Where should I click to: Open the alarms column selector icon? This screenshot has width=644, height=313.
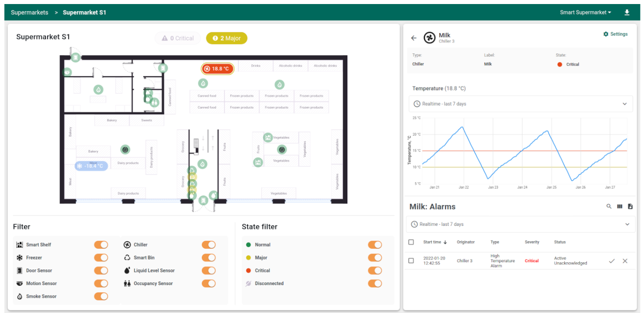[620, 207]
